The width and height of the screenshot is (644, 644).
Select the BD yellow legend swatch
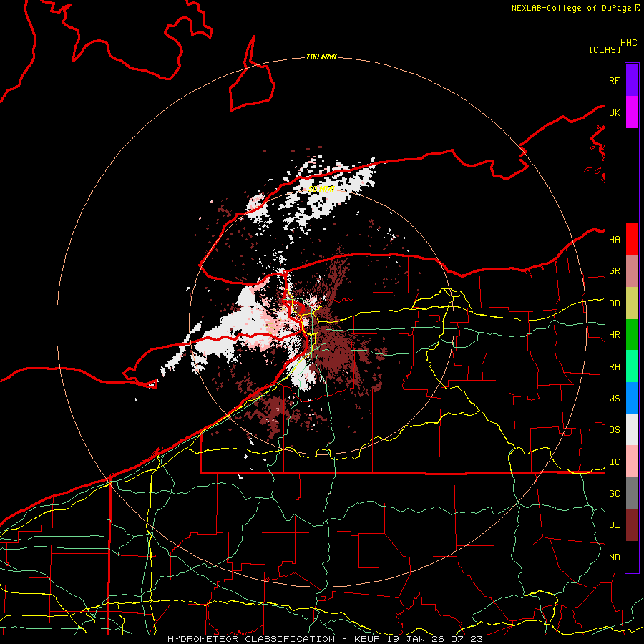[632, 303]
